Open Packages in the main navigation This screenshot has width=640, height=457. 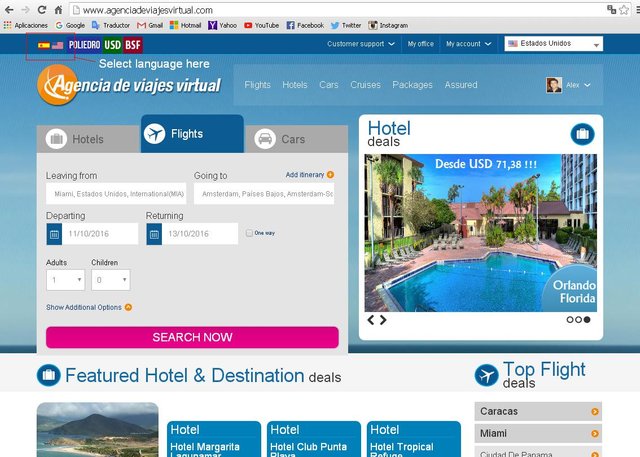412,85
